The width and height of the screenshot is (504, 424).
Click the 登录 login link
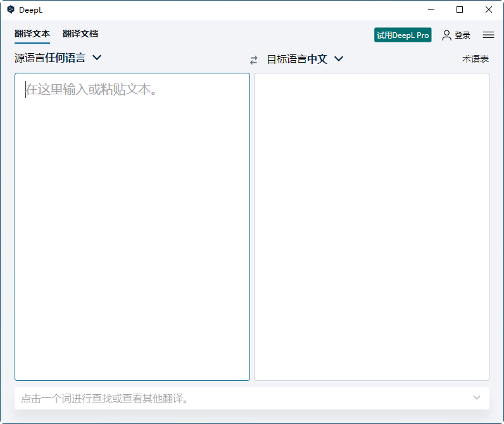(462, 35)
